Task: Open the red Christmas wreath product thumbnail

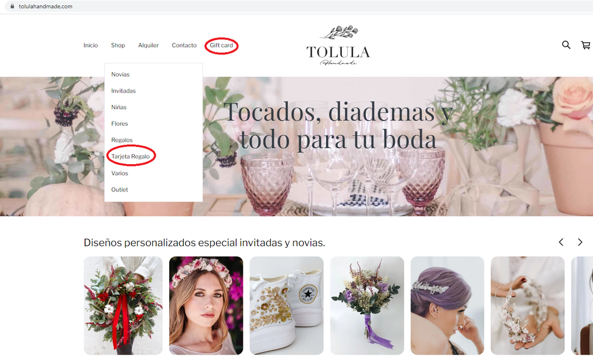Action: [123, 305]
